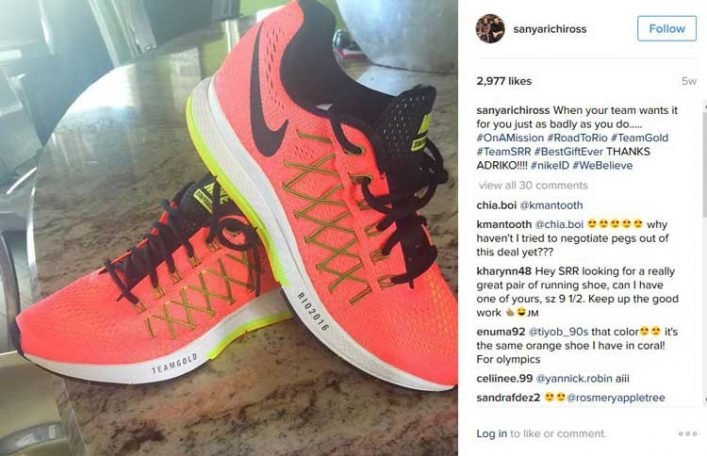
Task: Open the @rosmeryappletree mention
Action: [615, 397]
